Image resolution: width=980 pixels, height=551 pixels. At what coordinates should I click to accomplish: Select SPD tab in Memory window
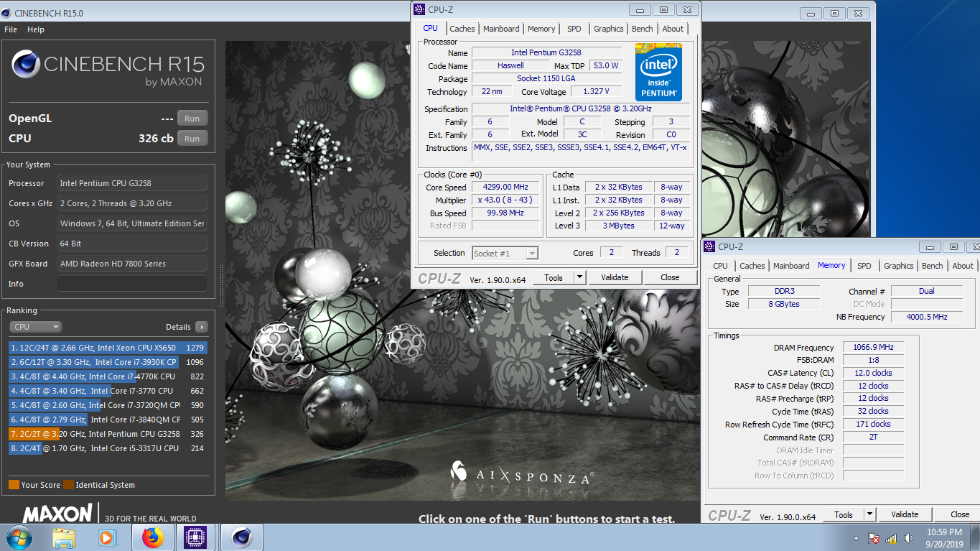(x=864, y=266)
